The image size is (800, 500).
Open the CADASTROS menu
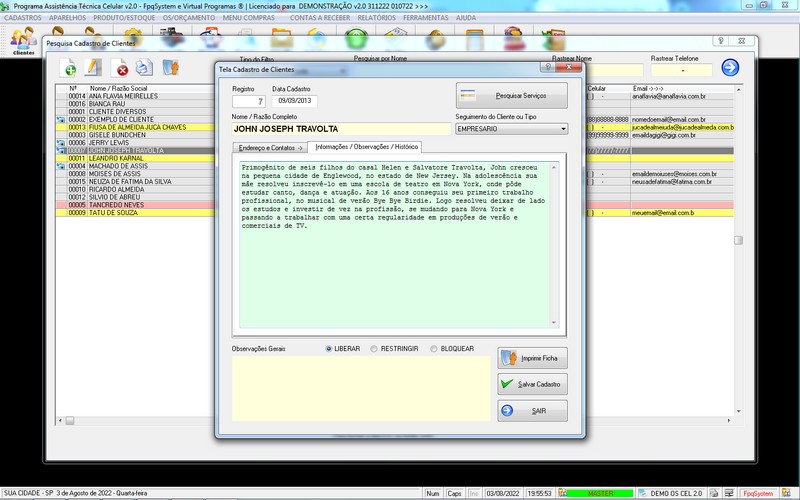[23, 18]
